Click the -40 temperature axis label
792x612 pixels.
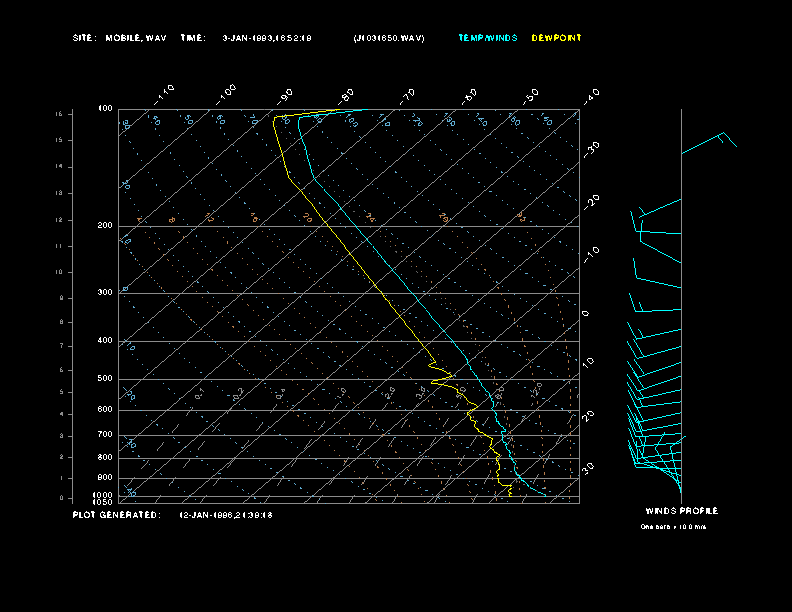pyautogui.click(x=591, y=95)
